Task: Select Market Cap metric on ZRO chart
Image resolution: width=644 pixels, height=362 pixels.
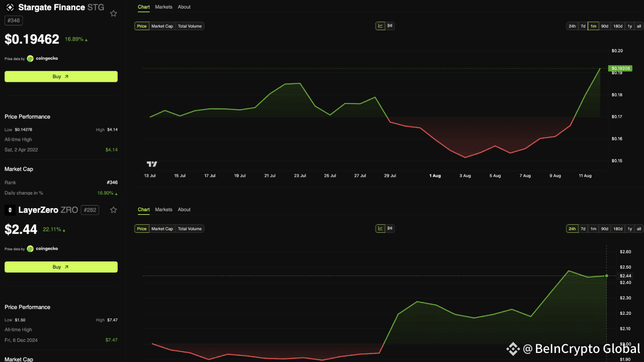Action: click(x=162, y=229)
